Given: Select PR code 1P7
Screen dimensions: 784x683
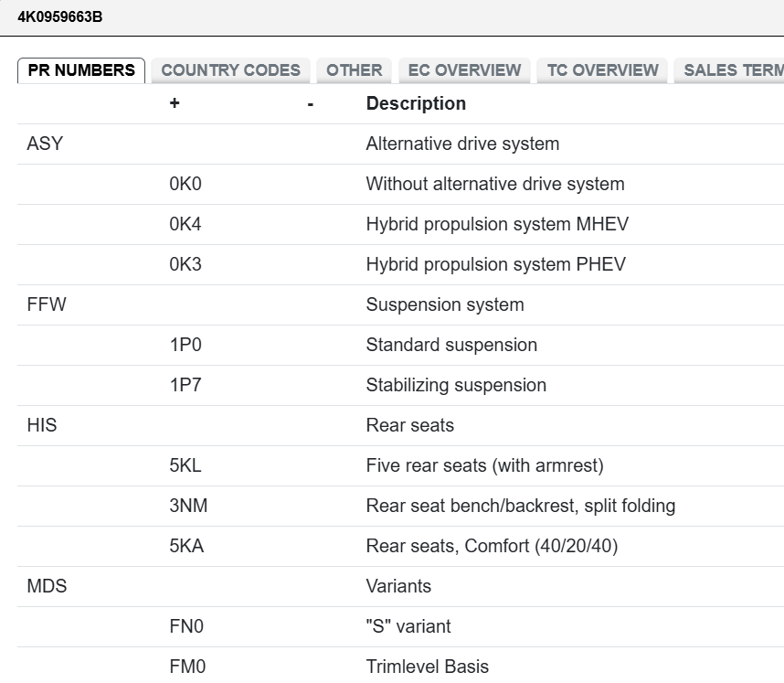Looking at the screenshot, I should point(185,385).
